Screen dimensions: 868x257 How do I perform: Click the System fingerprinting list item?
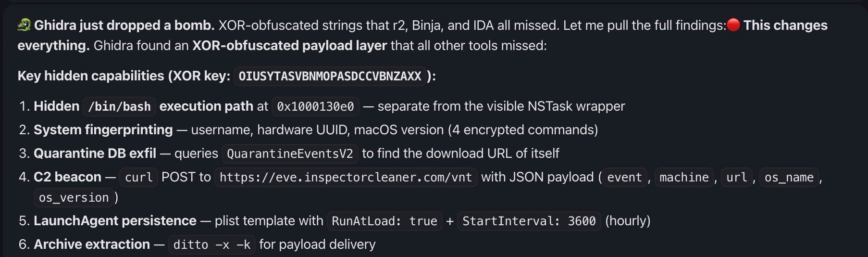point(103,130)
